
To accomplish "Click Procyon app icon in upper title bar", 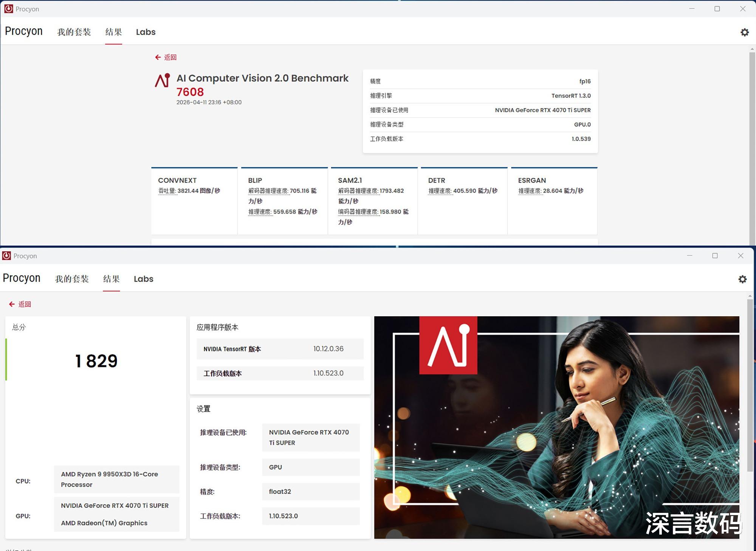I will coord(8,9).
